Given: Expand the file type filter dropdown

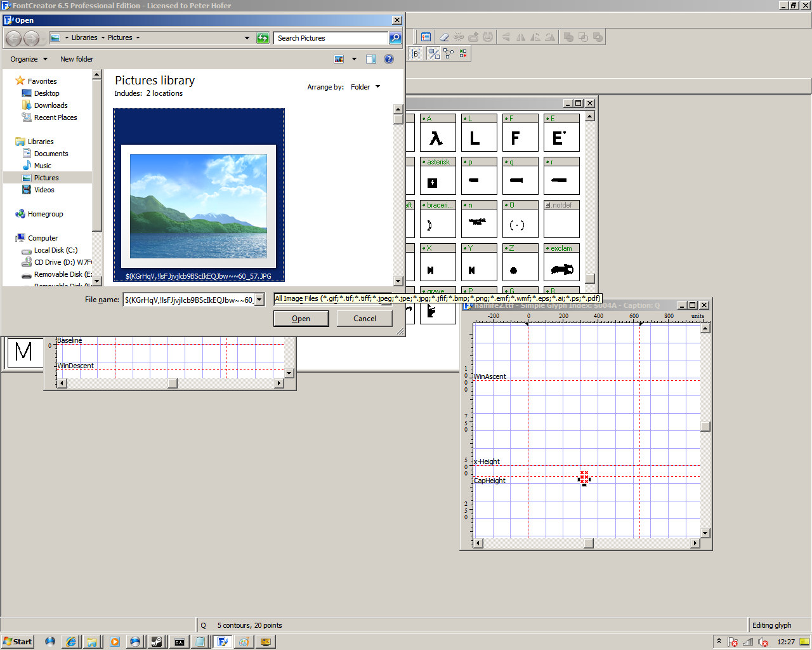Looking at the screenshot, I should (x=386, y=300).
